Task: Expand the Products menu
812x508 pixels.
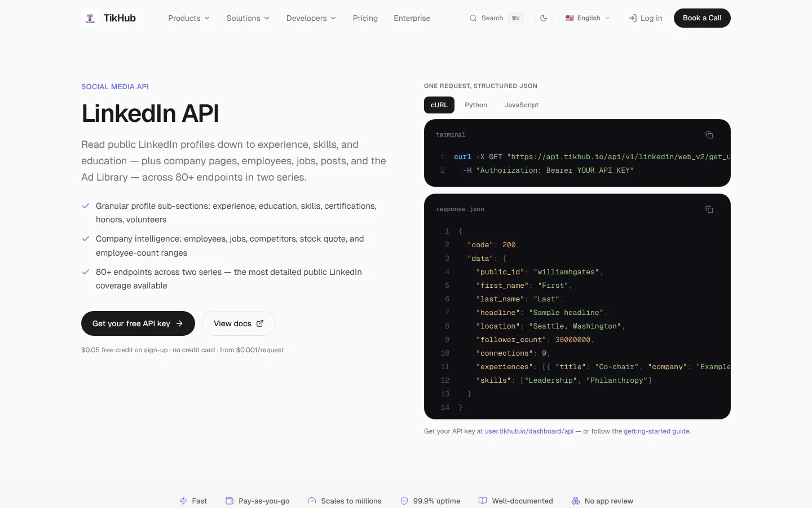Action: pyautogui.click(x=189, y=18)
